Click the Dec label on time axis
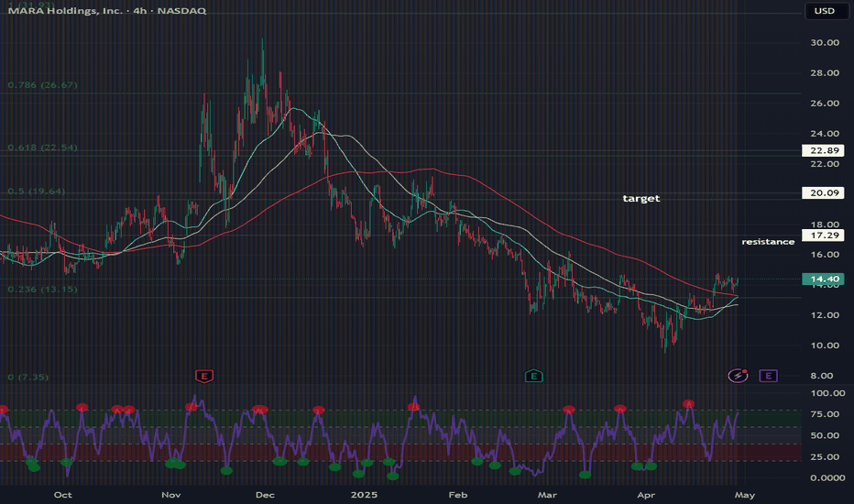Image resolution: width=854 pixels, height=504 pixels. 265,495
